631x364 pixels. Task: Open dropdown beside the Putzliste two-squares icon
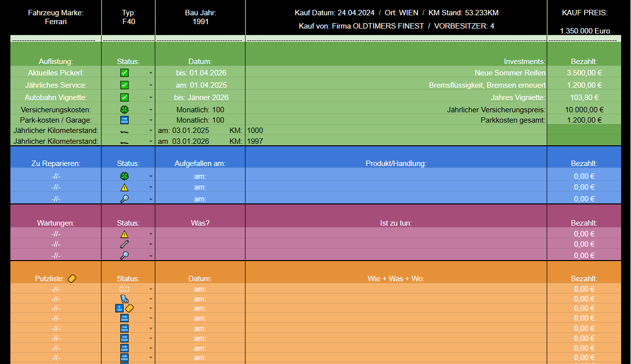[x=151, y=290]
